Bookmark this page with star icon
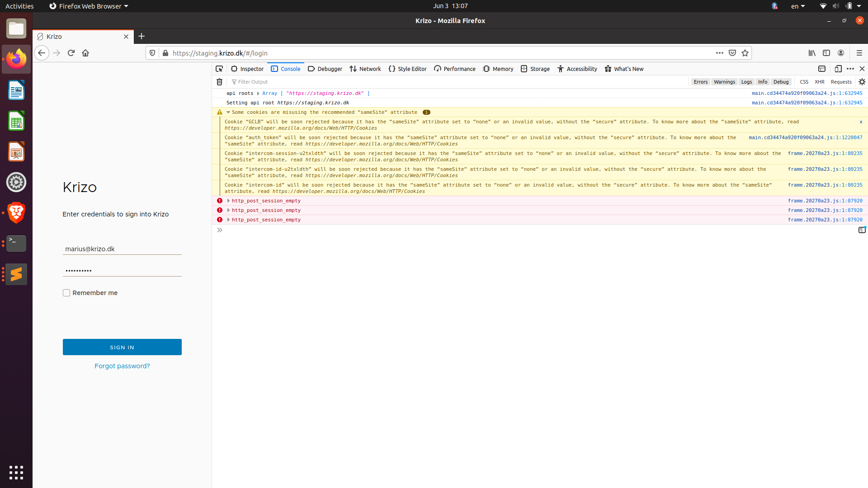The height and width of the screenshot is (488, 868). pos(745,53)
